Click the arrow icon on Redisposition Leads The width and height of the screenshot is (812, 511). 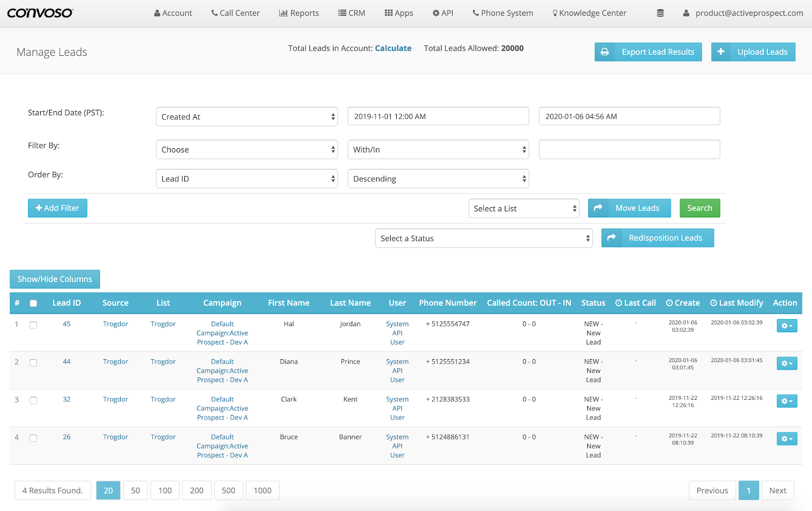pos(612,238)
